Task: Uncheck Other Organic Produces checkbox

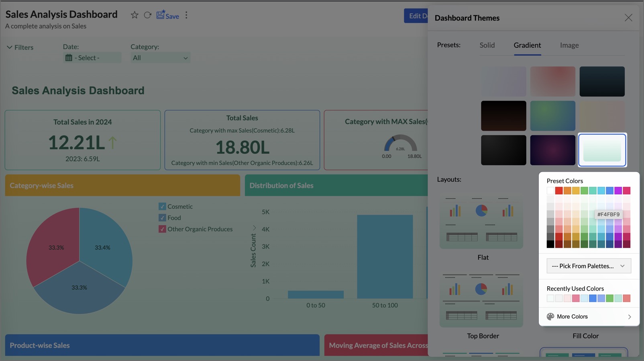Action: (162, 229)
